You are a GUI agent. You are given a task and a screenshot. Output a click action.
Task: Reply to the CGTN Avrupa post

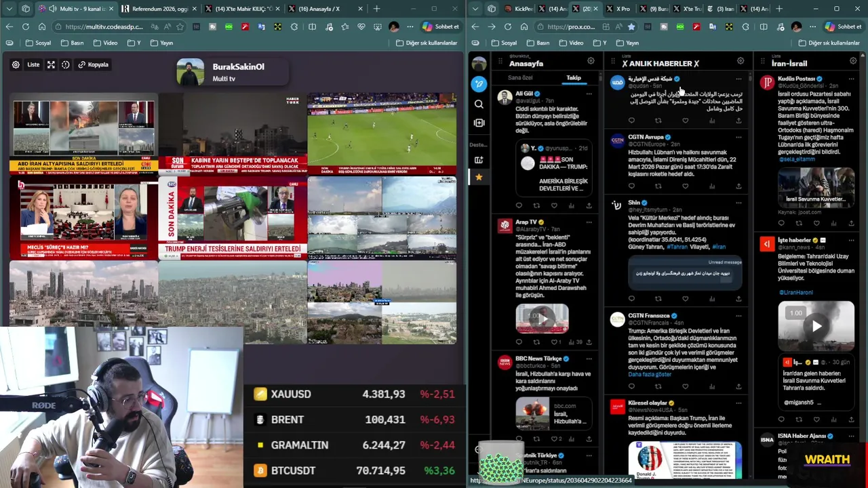[631, 186]
